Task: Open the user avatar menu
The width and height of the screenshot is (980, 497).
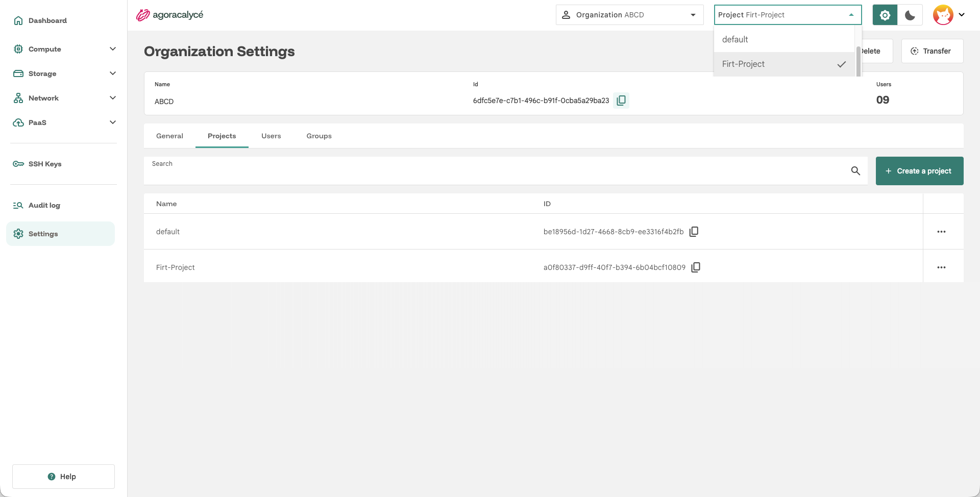Action: 949,15
